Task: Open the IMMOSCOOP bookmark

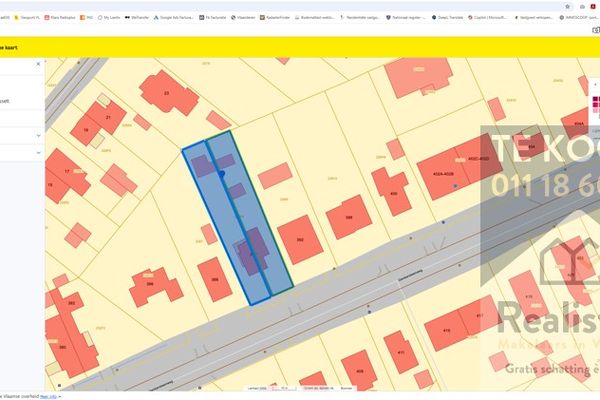Action: (x=579, y=18)
